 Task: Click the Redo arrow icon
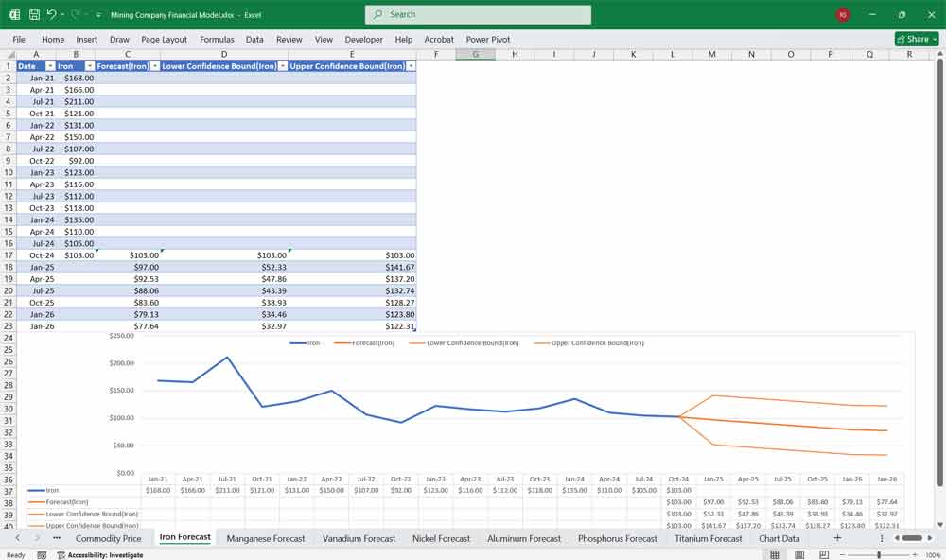click(x=76, y=14)
